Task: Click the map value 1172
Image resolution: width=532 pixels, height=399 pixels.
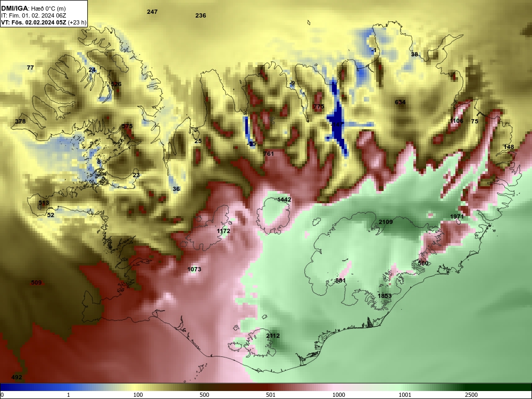Action: (223, 231)
